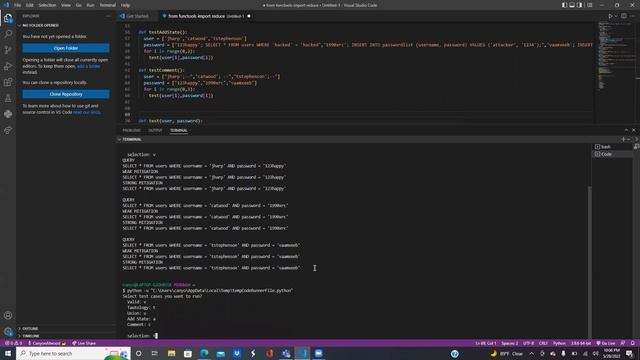
Task: Select the Terminal panel tab
Action: pyautogui.click(x=179, y=130)
